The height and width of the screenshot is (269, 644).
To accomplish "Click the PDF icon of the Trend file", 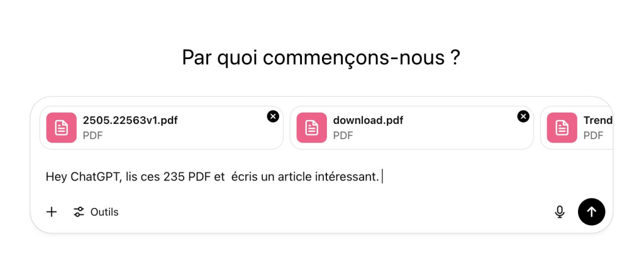I will pyautogui.click(x=562, y=128).
